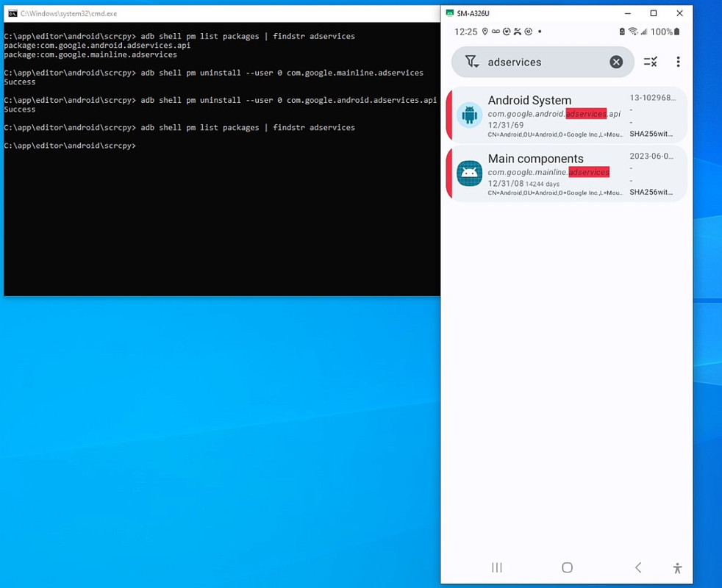Tap the location icon in phone status bar
Viewport: 722px width, 588px height.
[485, 32]
